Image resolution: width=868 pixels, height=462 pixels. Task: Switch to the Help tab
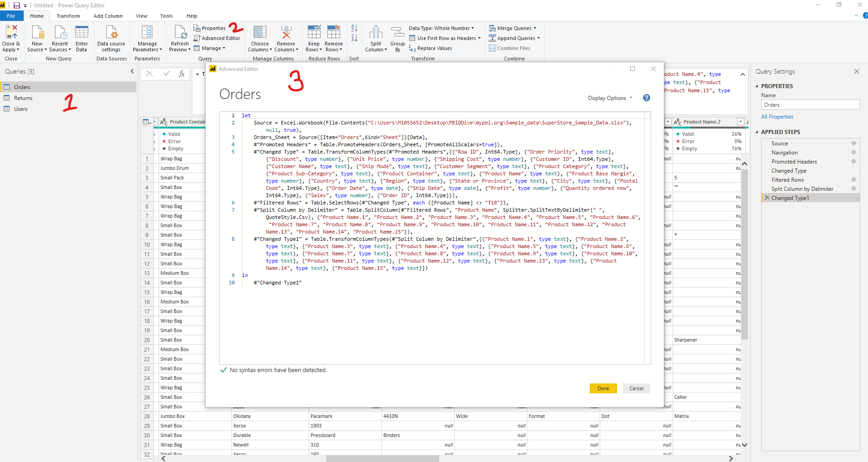coord(192,16)
